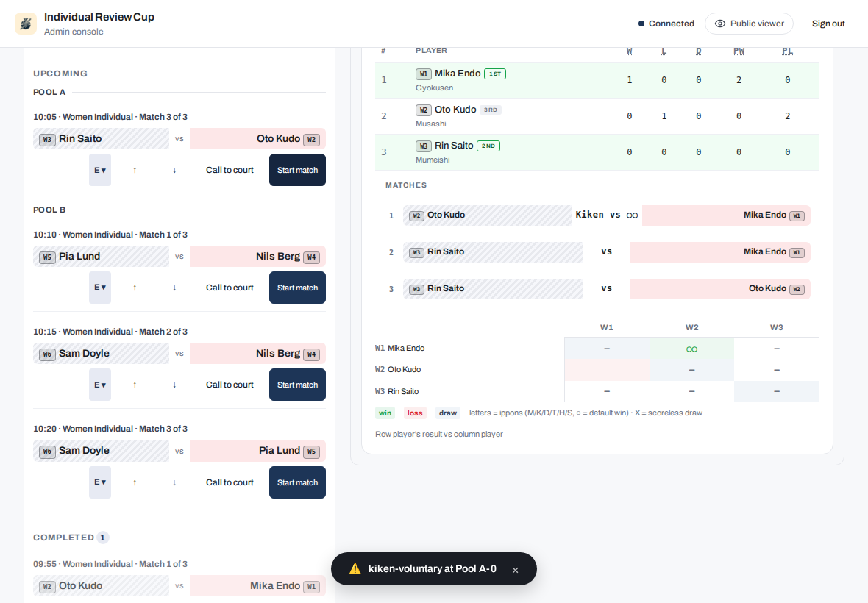This screenshot has height=603, width=868.
Task: Move Pia Lund vs Nils Berg match up
Action: (x=135, y=287)
